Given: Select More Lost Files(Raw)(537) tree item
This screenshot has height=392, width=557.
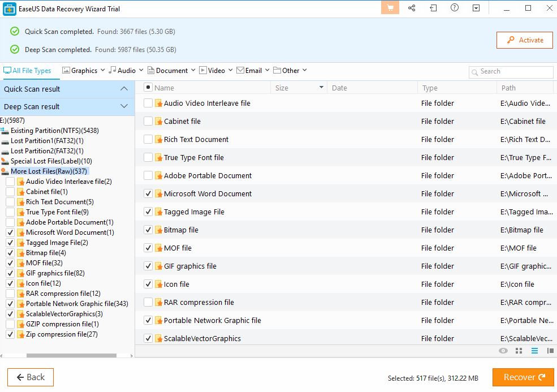Looking at the screenshot, I should click(49, 171).
